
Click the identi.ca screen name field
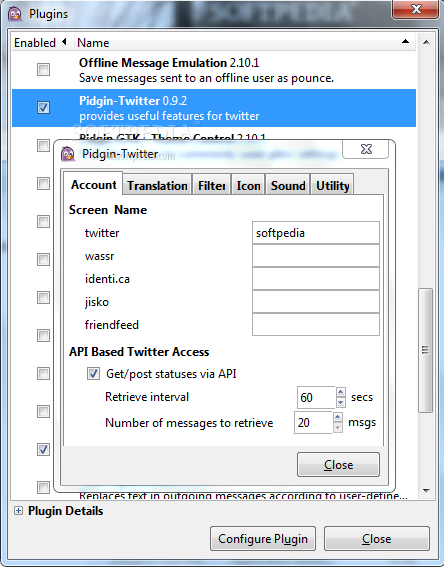pyautogui.click(x=316, y=278)
